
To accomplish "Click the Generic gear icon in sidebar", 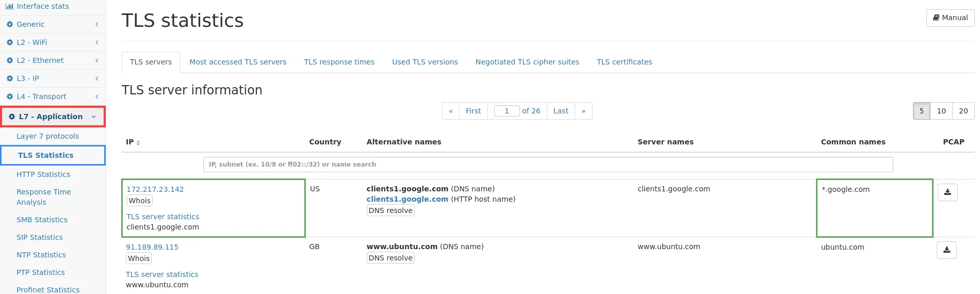I will click(x=9, y=24).
